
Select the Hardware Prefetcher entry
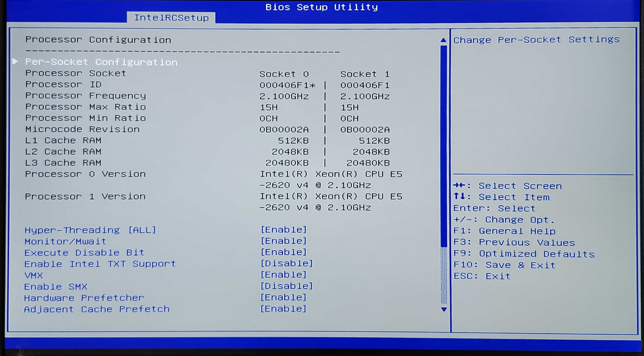(x=284, y=297)
